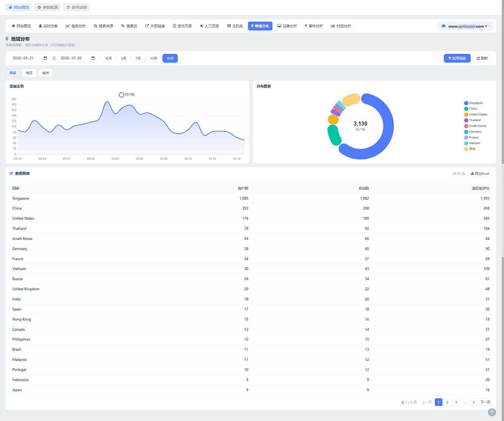
Task: Click the refresh icon on 刷新
Action: [478, 59]
